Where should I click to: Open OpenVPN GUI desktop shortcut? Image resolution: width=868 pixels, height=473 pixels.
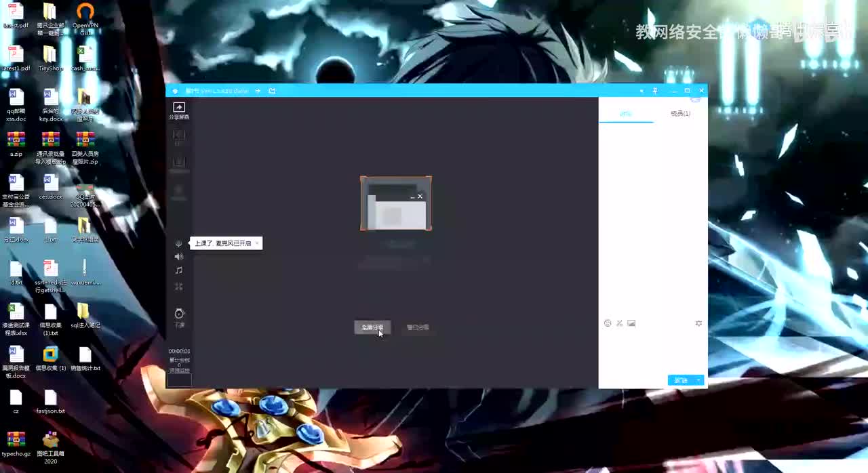(85, 19)
